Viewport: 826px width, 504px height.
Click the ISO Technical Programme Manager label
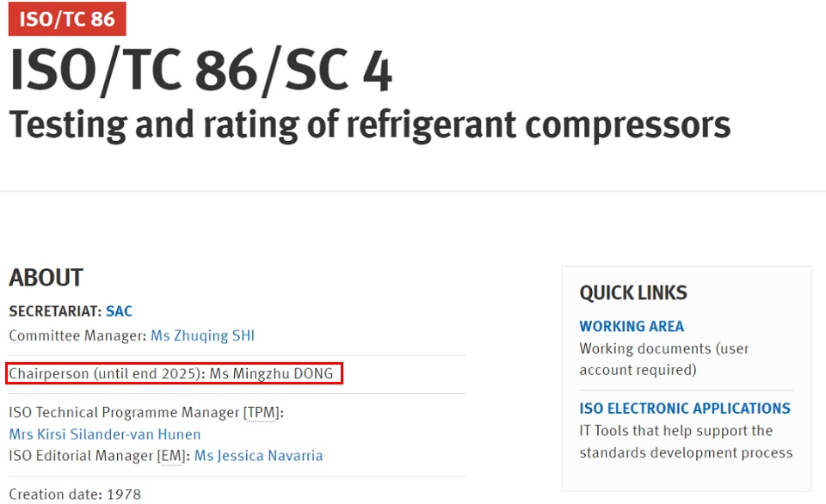tap(146, 412)
